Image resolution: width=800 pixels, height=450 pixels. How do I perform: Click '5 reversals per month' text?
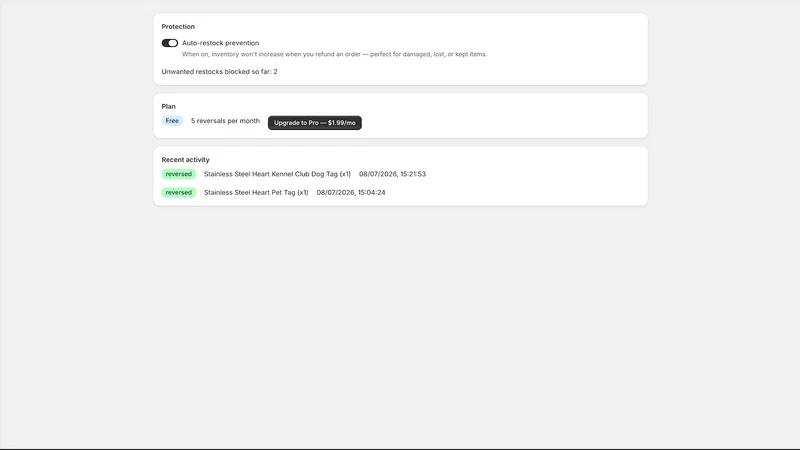(x=226, y=121)
